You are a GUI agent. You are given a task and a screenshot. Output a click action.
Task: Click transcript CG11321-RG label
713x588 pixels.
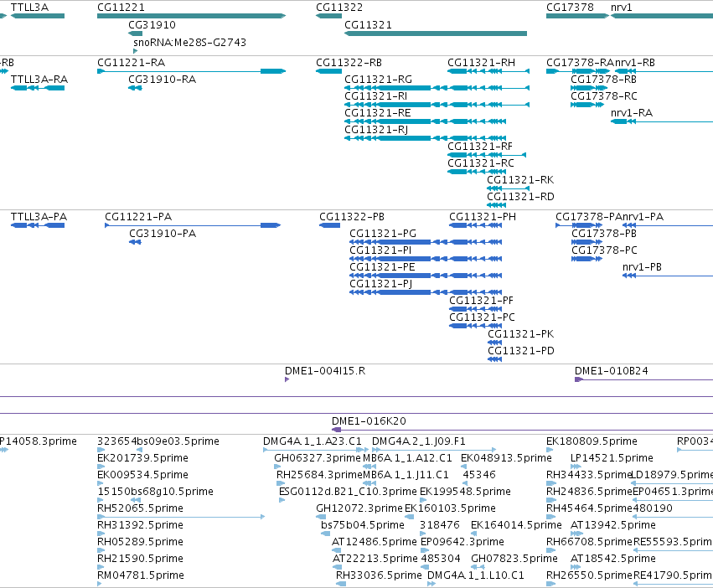378,79
